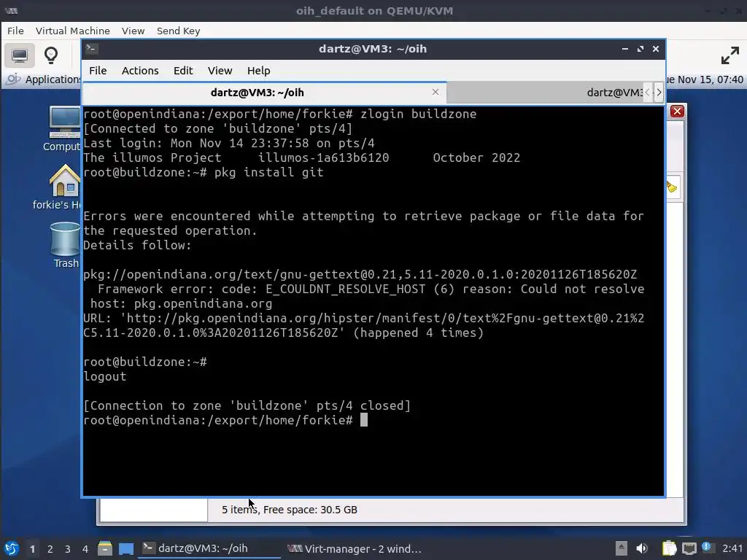Show virtual hardware details lightbulb icon
This screenshot has height=560, width=747.
51,55
